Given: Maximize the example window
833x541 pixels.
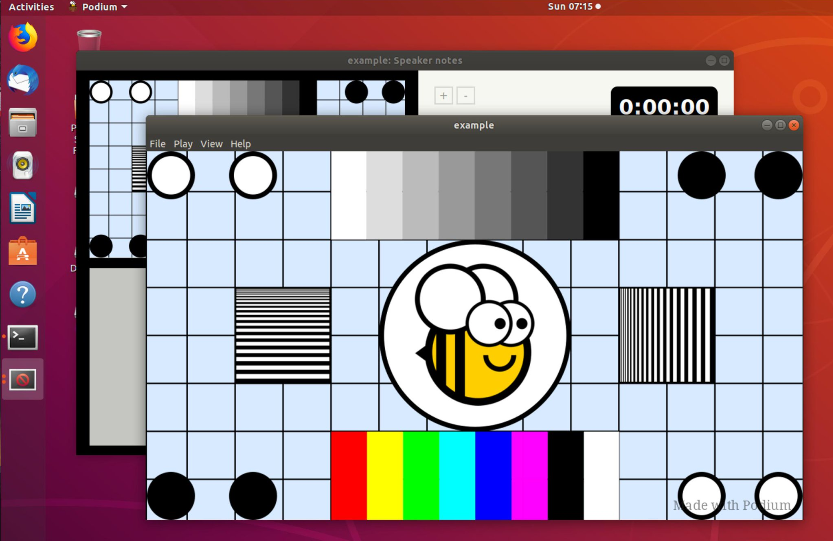Looking at the screenshot, I should coord(780,125).
